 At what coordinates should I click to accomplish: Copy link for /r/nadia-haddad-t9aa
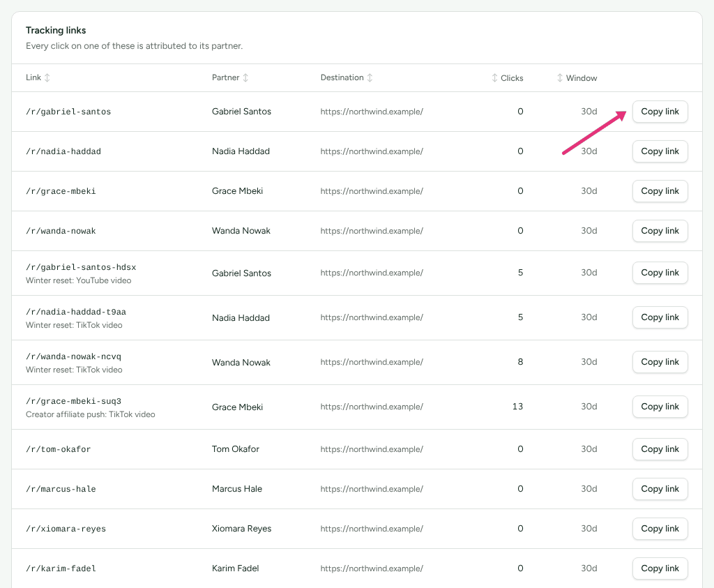pos(660,317)
